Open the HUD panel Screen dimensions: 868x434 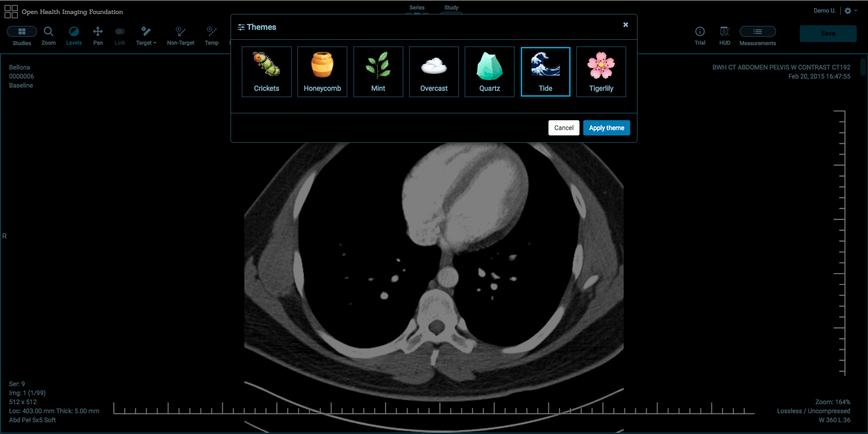725,36
